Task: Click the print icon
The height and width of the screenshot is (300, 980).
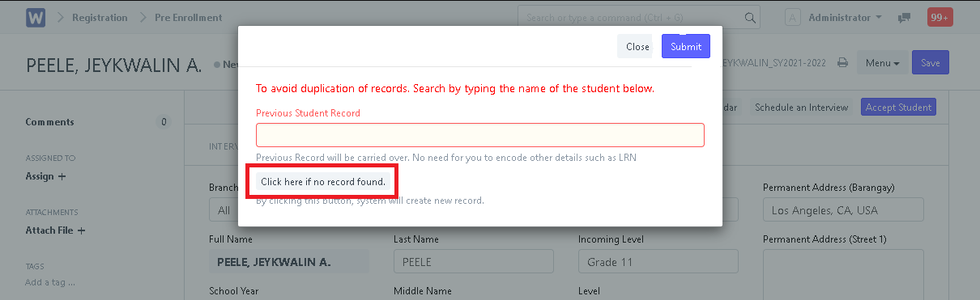Action: click(842, 62)
